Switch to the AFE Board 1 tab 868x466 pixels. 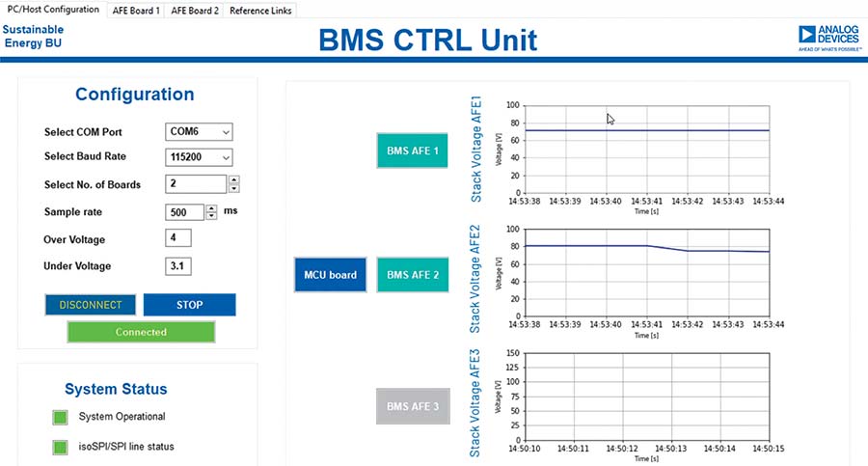click(x=136, y=11)
